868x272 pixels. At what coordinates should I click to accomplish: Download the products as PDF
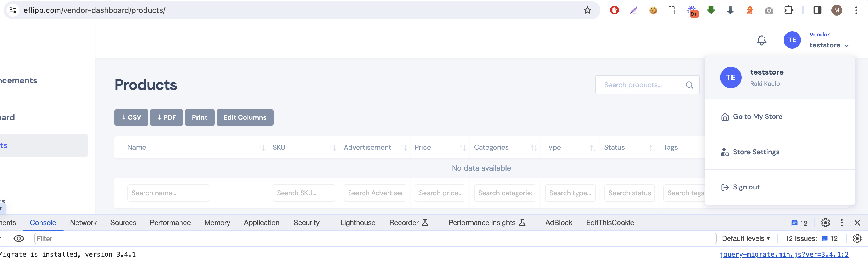pyautogui.click(x=166, y=118)
